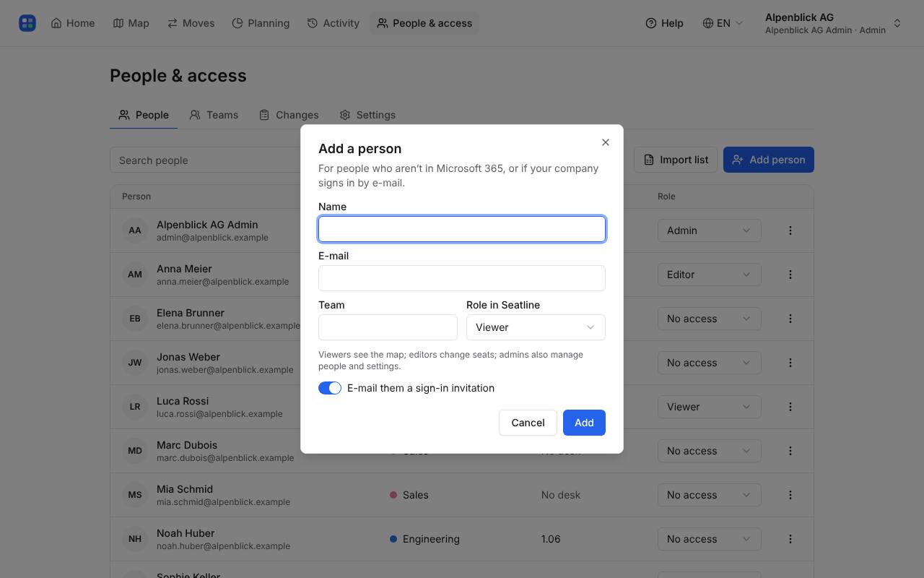The height and width of the screenshot is (578, 924).
Task: Open the Activity navigation item
Action: (x=334, y=23)
